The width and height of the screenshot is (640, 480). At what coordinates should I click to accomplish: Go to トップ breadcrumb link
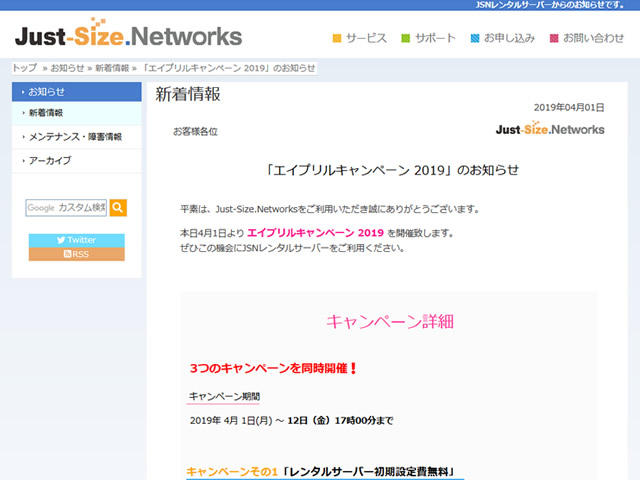pos(25,68)
